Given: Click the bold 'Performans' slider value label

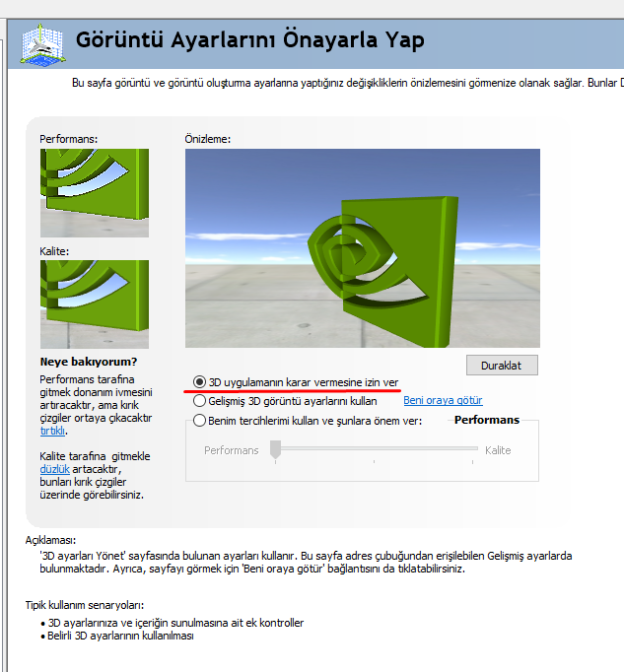Looking at the screenshot, I should point(487,420).
